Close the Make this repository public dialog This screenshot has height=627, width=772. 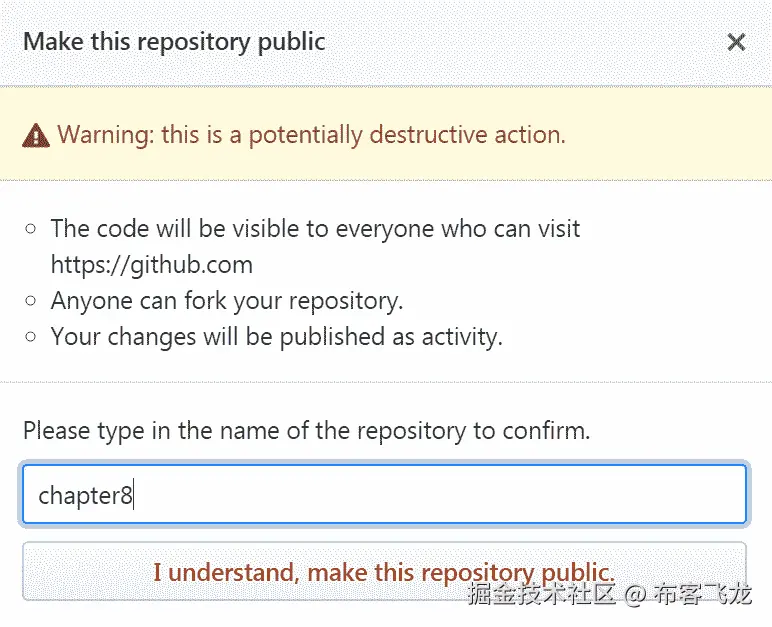click(x=736, y=42)
